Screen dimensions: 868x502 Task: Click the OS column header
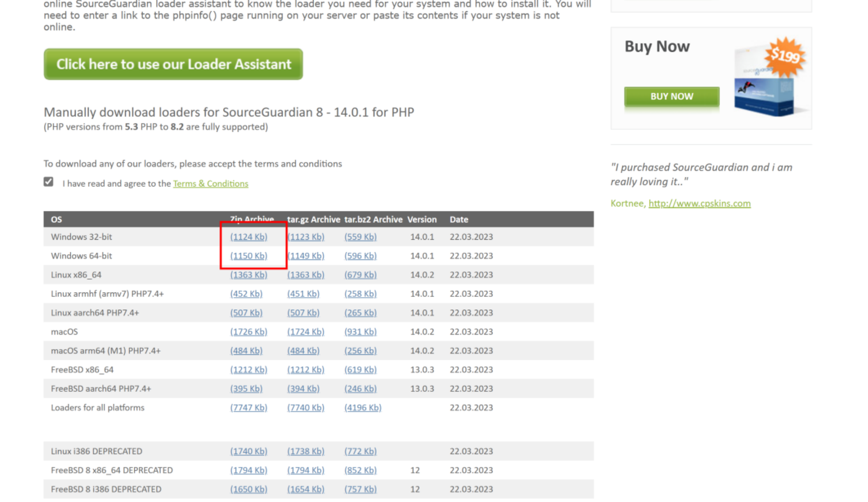click(57, 220)
